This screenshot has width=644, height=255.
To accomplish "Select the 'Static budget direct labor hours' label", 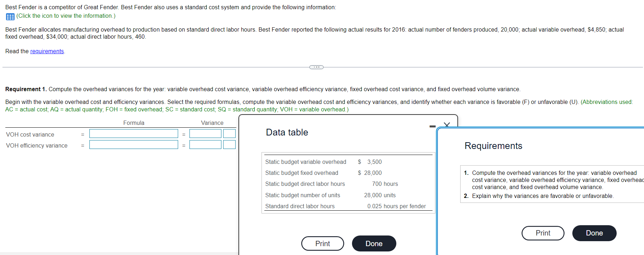I will click(x=305, y=184).
